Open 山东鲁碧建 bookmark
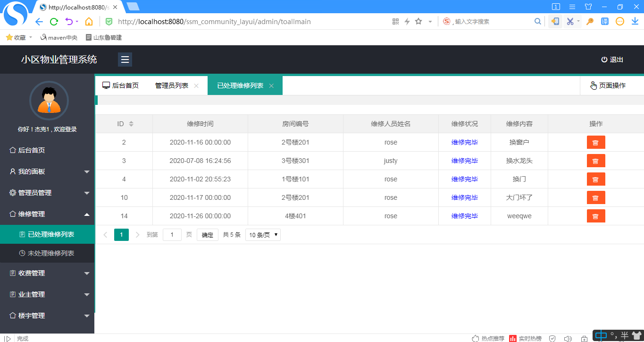The height and width of the screenshot is (342, 644). click(104, 37)
